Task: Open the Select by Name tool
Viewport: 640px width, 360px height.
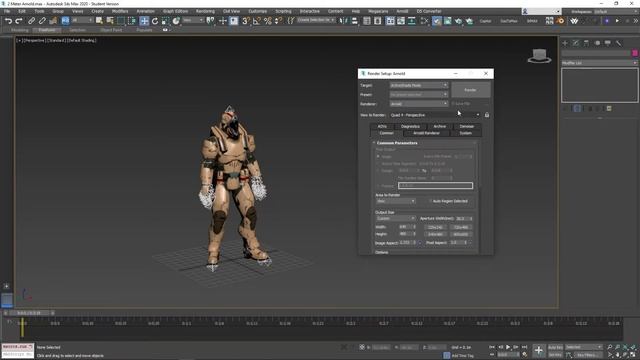Action: coord(110,21)
